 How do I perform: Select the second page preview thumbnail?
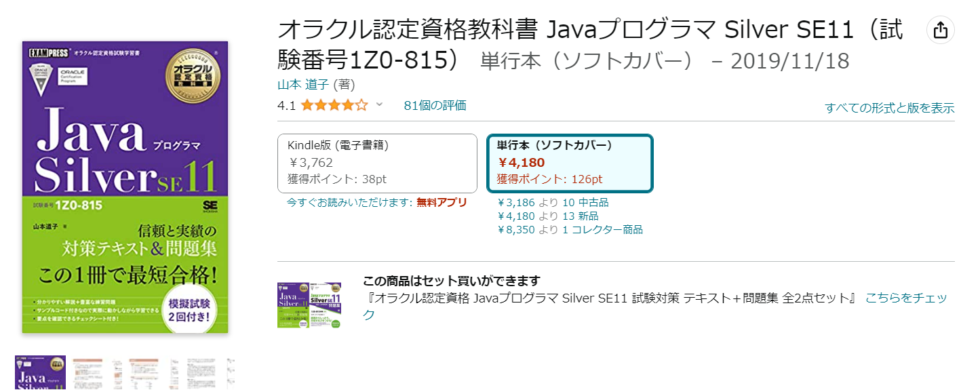(x=97, y=372)
